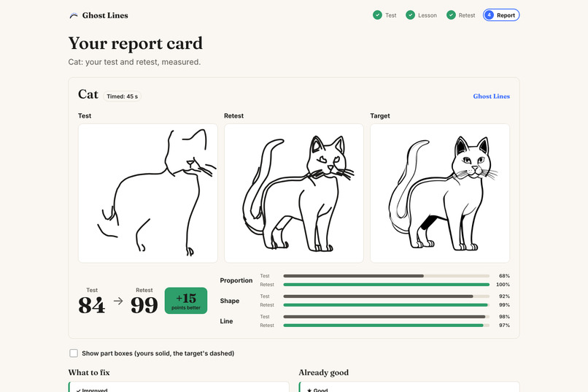Viewport: 588px width, 392px height.
Task: Open the Test cat drawing thumbnail
Action: pos(148,193)
